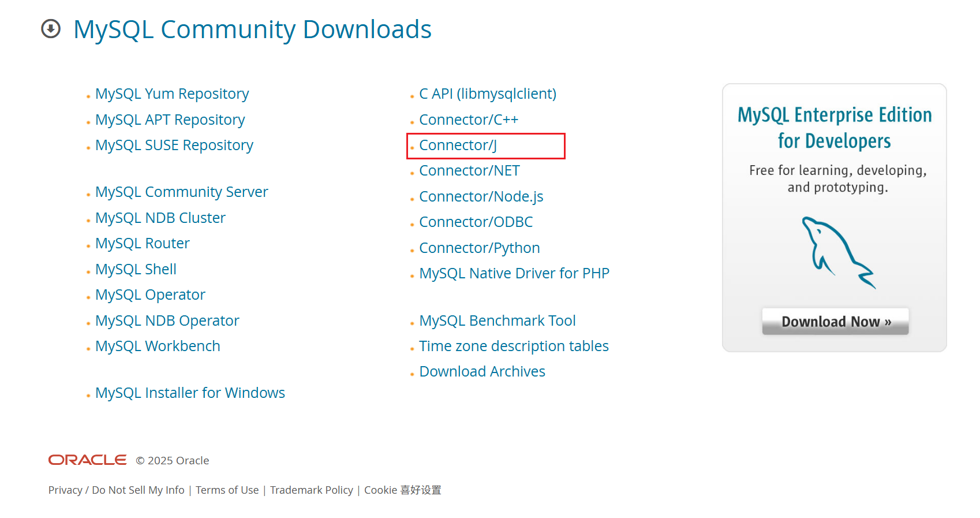Image resolution: width=980 pixels, height=518 pixels.
Task: Open Download Archives link
Action: click(x=482, y=371)
